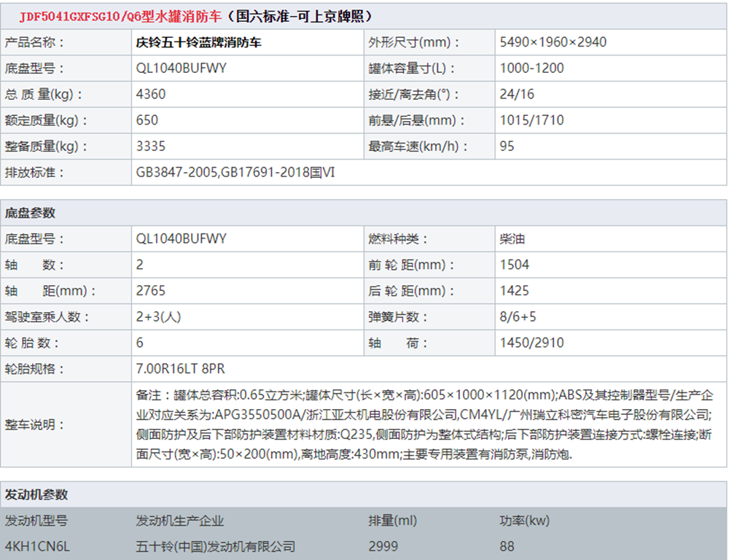The width and height of the screenshot is (729, 560).
Task: Click the cab occupancy value 2+3(人)
Action: [158, 317]
